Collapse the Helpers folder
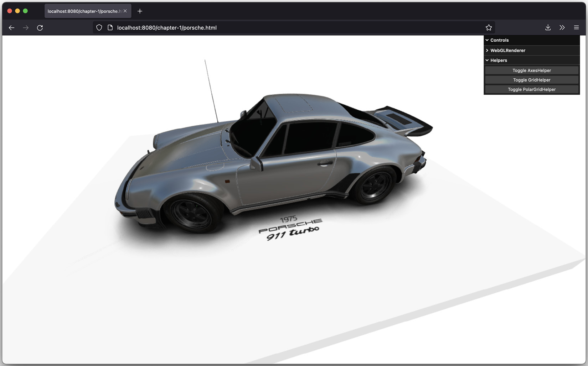 pos(532,60)
